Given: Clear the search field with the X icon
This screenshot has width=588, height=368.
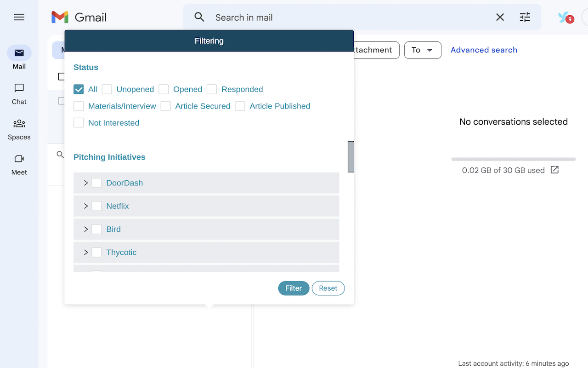Looking at the screenshot, I should pyautogui.click(x=500, y=17).
